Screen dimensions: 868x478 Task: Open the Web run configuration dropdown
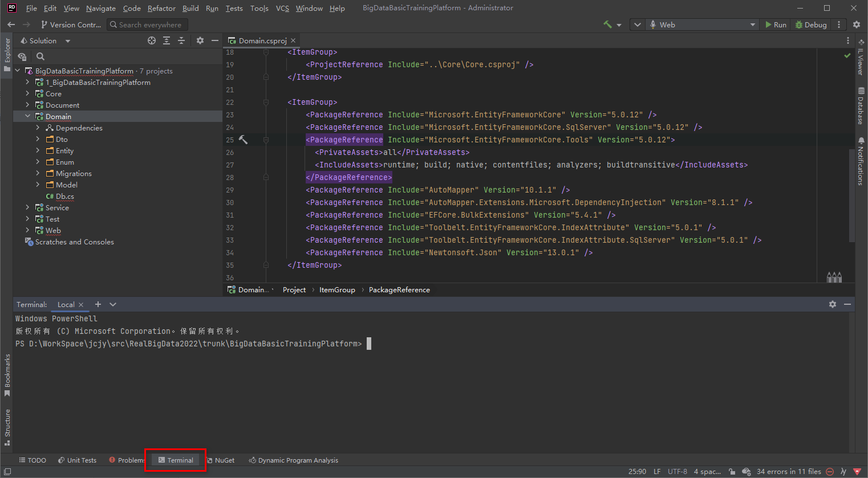click(x=703, y=24)
